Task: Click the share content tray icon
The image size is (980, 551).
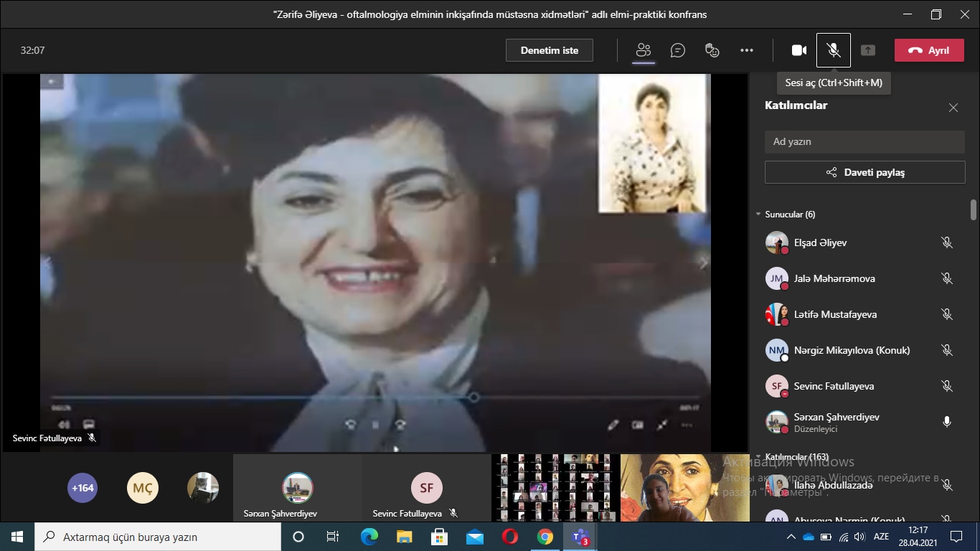Action: tap(868, 50)
